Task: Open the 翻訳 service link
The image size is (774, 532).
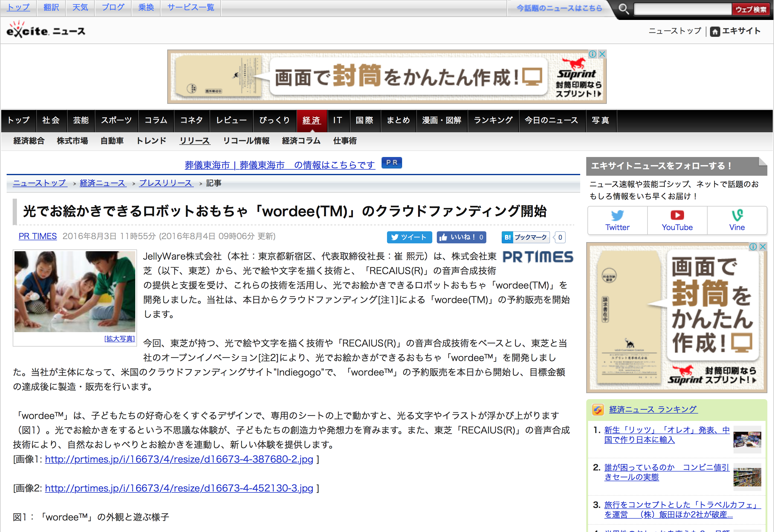Action: pyautogui.click(x=51, y=7)
